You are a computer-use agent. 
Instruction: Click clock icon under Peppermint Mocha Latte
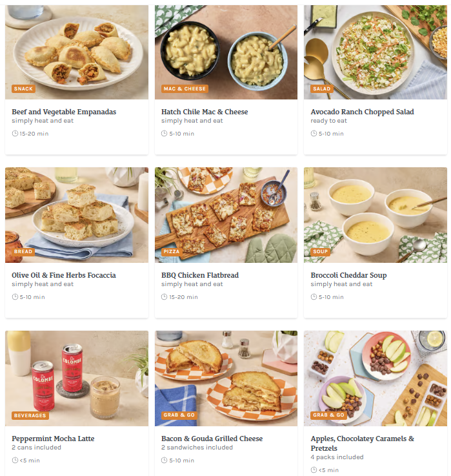point(15,460)
